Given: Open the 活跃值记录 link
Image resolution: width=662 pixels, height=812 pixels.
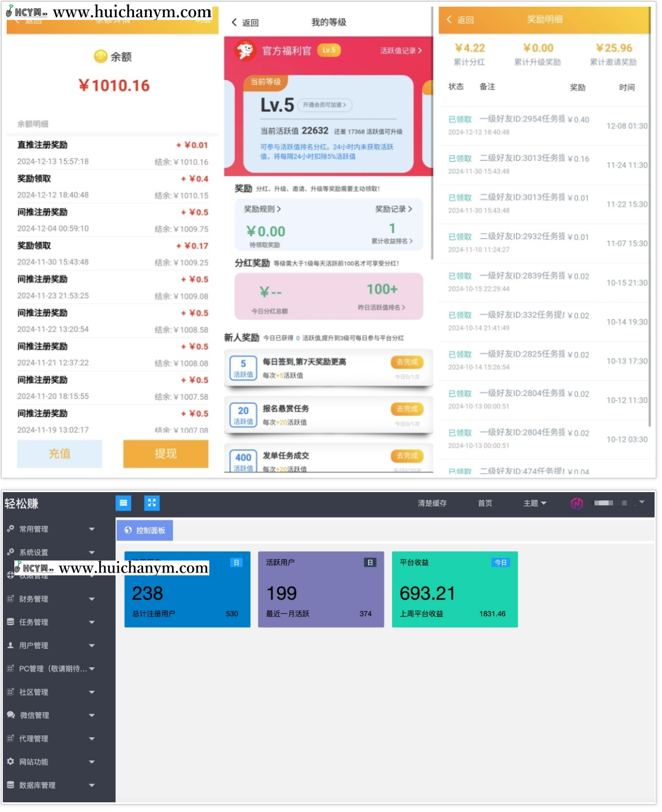Looking at the screenshot, I should 397,50.
